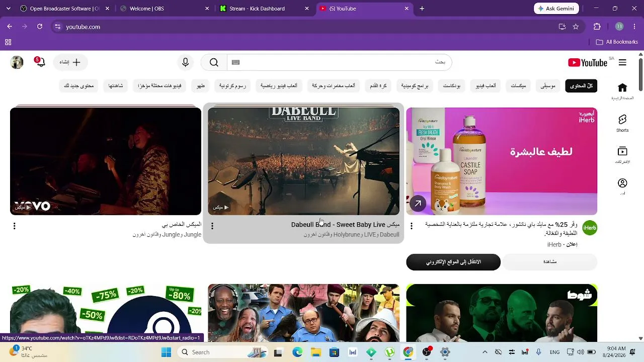The height and width of the screenshot is (362, 644).
Task: Reload the YouTube page
Action: click(x=40, y=27)
